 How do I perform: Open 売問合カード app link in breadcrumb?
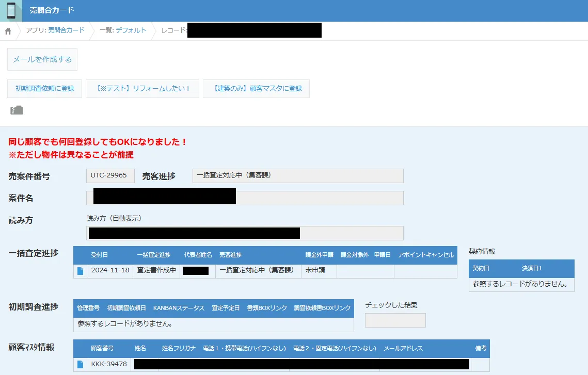click(x=66, y=30)
